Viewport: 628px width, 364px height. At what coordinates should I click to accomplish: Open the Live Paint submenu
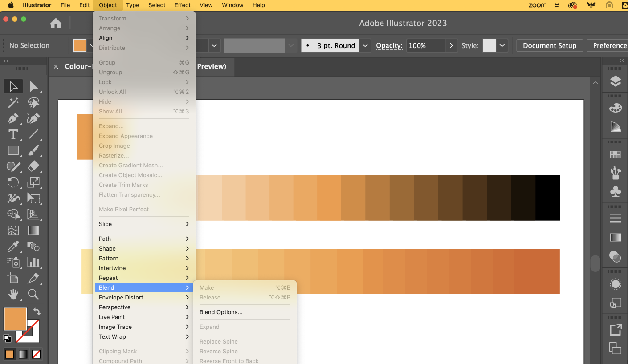[x=144, y=317]
